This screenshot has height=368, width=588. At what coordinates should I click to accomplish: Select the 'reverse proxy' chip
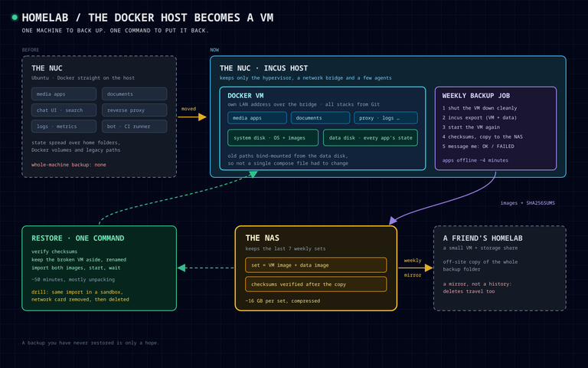[x=134, y=110]
